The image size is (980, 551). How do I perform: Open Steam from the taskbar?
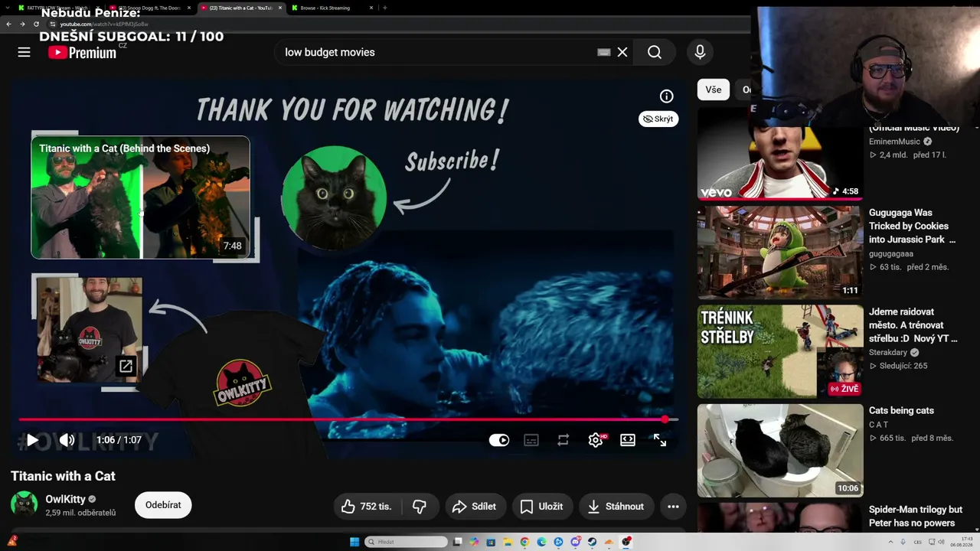point(592,542)
